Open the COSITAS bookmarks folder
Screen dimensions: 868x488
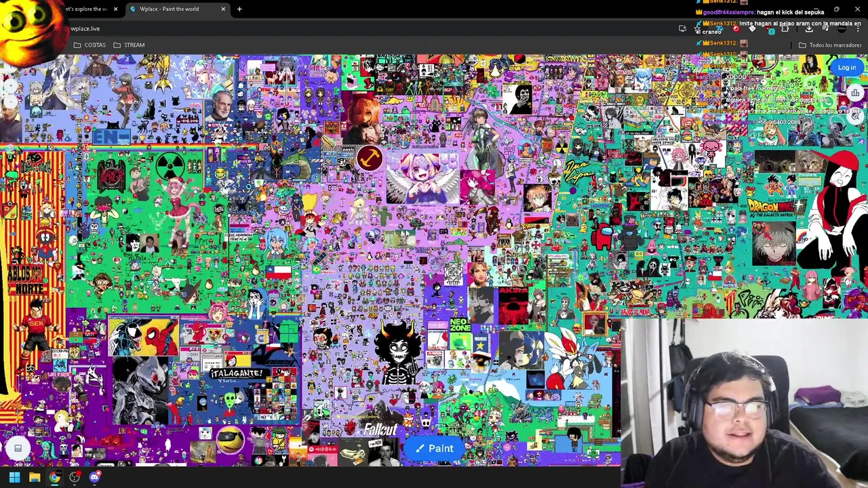(x=89, y=45)
